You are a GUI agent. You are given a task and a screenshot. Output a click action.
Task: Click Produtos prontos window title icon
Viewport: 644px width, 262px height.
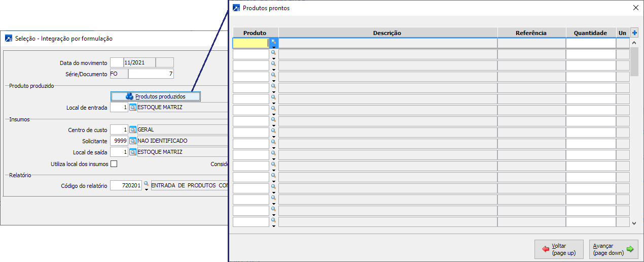[x=236, y=8]
